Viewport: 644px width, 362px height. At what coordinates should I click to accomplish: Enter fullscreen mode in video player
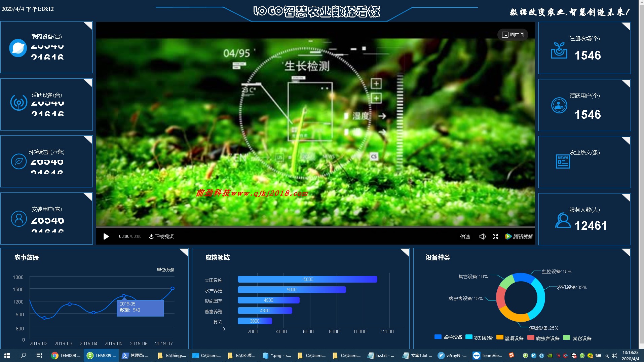(x=495, y=237)
